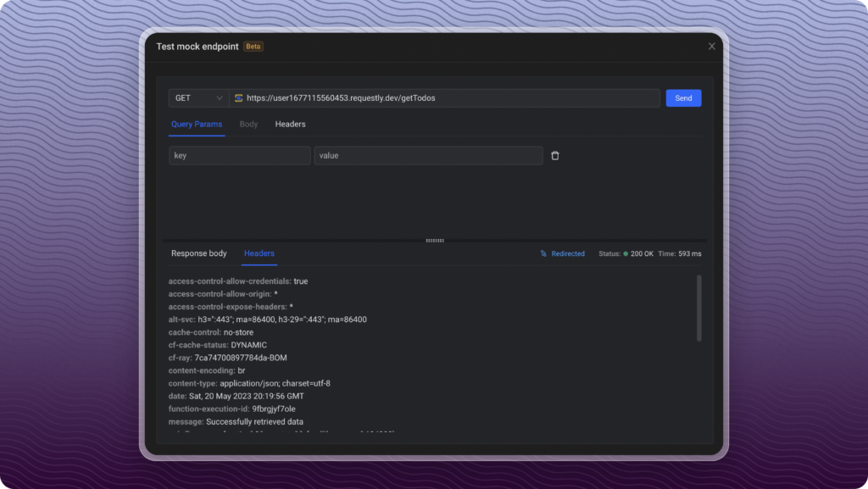868x489 pixels.
Task: Switch to the Query Params tab
Action: point(197,125)
